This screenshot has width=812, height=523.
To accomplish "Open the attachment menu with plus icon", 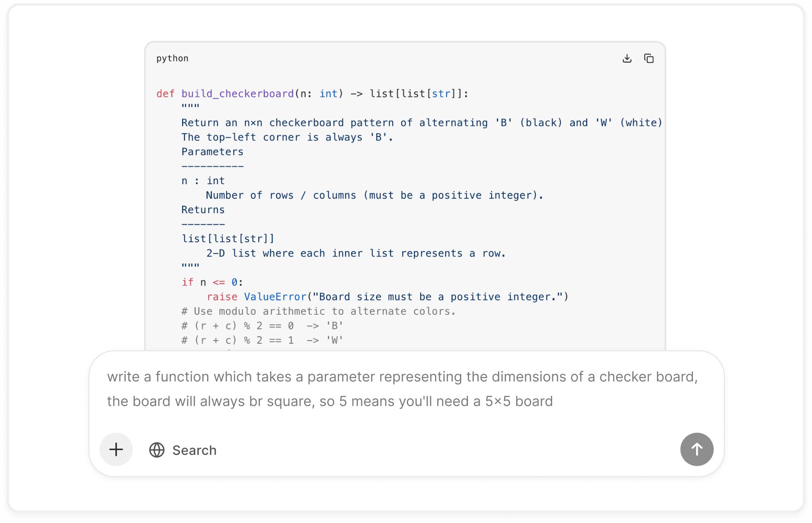I will coord(116,449).
